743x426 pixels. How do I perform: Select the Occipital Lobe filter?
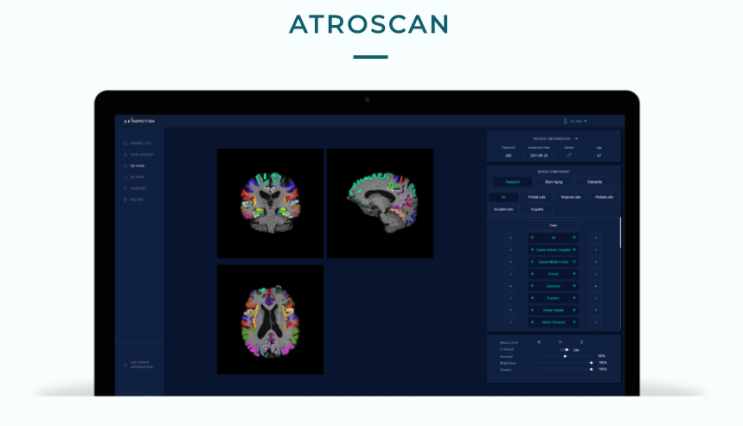503,209
